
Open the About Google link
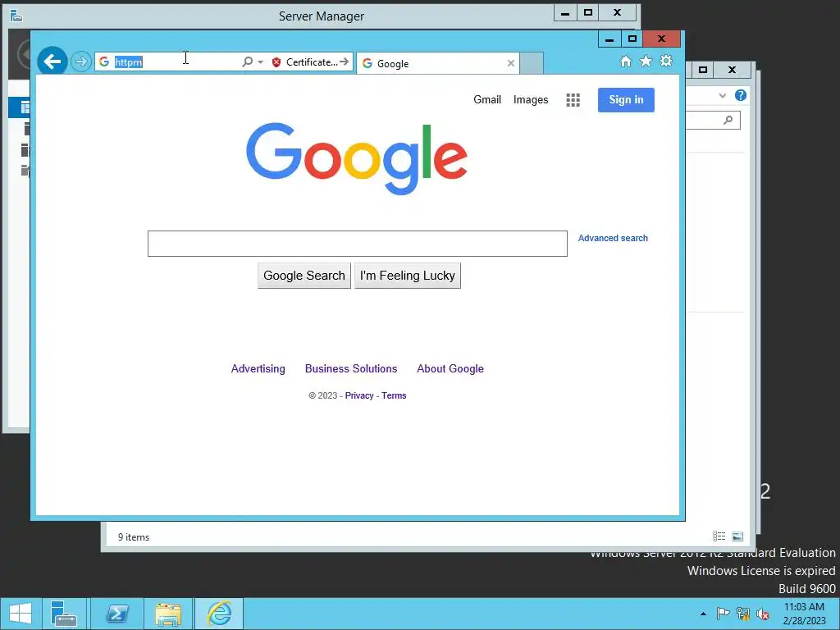(x=450, y=368)
